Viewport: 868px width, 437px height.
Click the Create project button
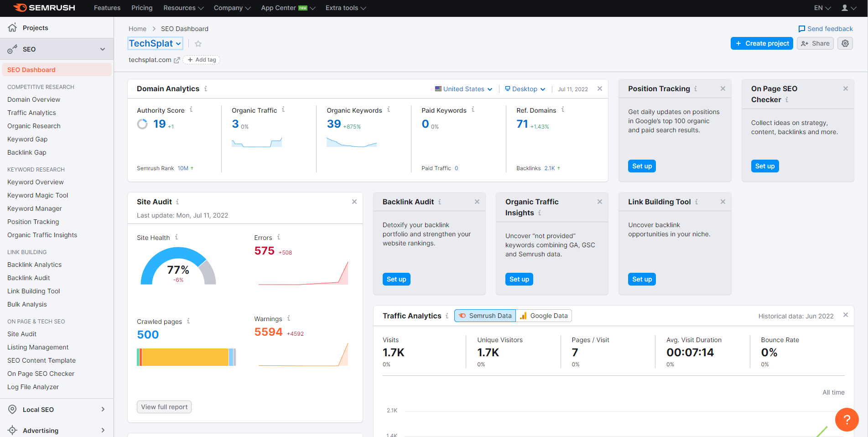(762, 43)
